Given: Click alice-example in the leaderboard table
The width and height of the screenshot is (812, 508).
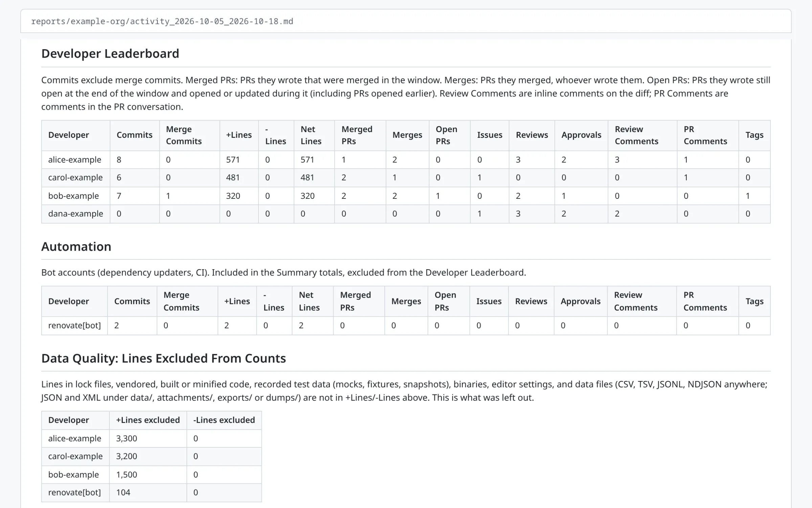Looking at the screenshot, I should (74, 160).
